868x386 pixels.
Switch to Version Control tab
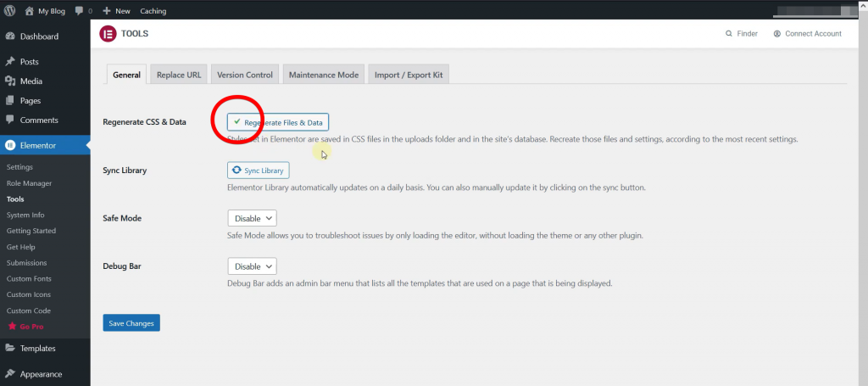(x=245, y=75)
